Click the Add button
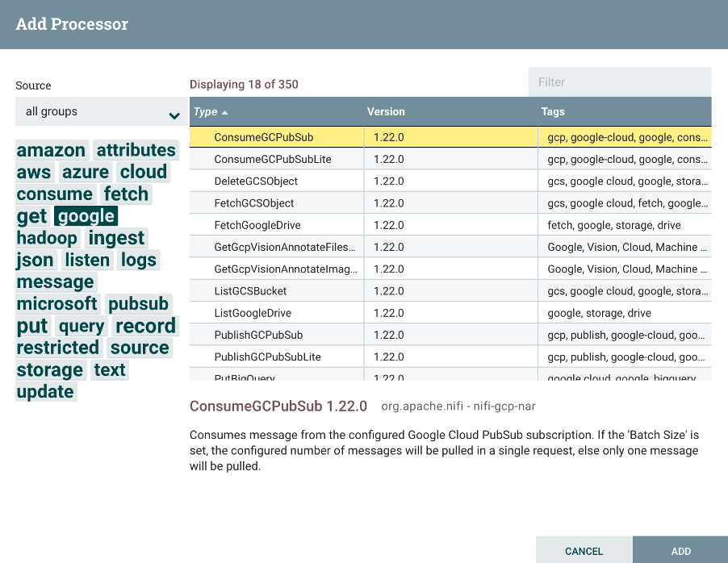Image resolution: width=728 pixels, height=563 pixels. point(680,551)
